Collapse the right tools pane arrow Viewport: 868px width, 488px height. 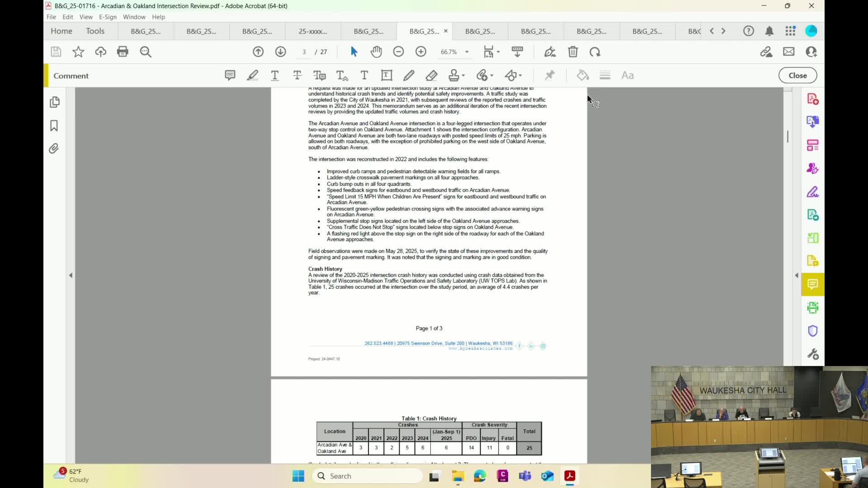tap(796, 275)
